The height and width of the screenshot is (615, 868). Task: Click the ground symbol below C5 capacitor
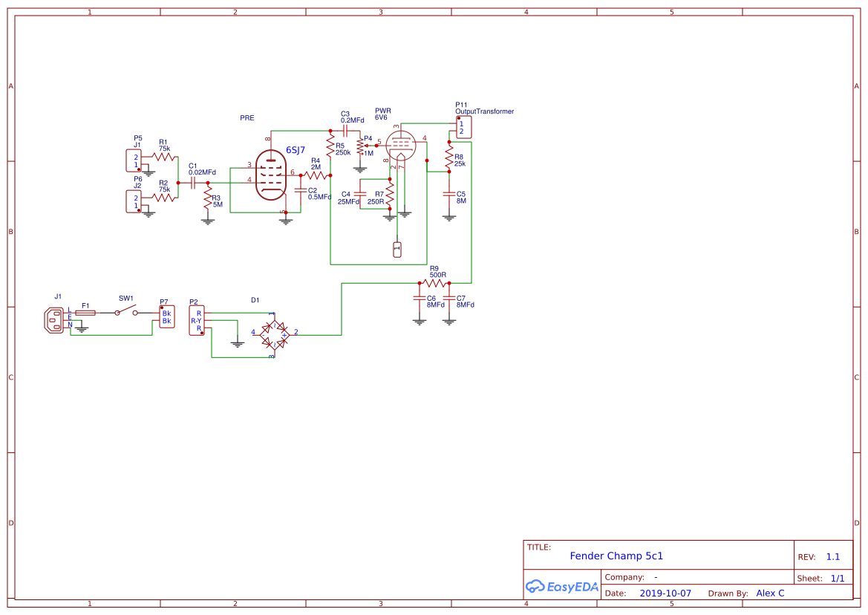449,218
